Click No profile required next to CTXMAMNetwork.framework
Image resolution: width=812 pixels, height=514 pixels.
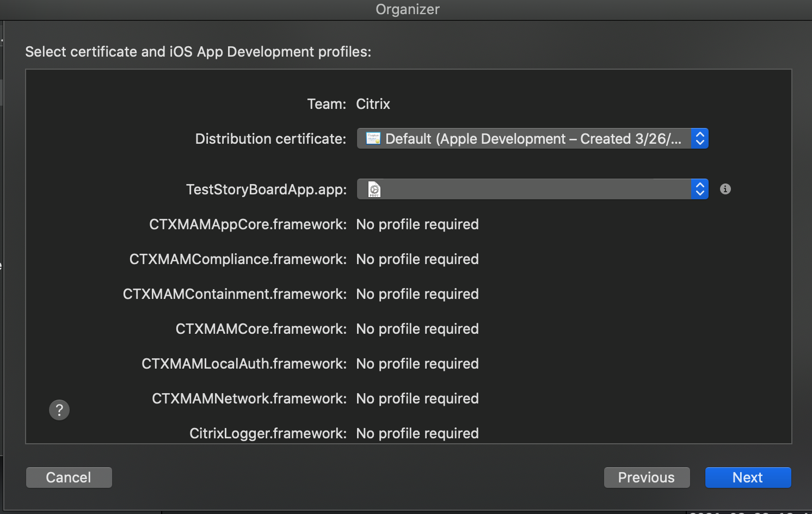coord(417,399)
